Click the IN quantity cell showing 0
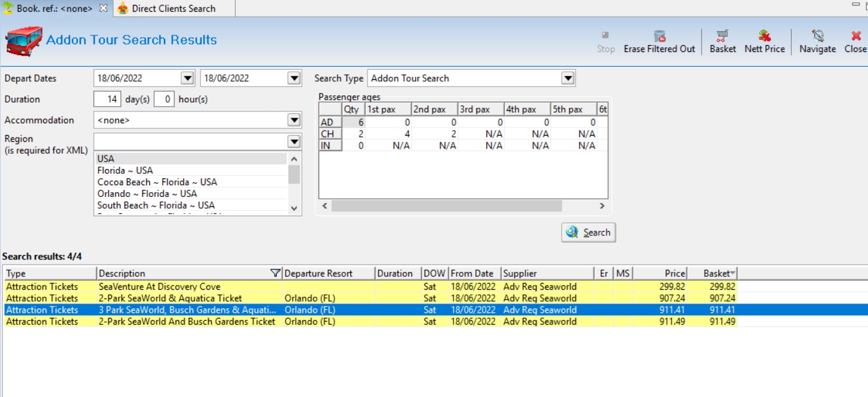Viewport: 868px width, 397px height. 353,146
